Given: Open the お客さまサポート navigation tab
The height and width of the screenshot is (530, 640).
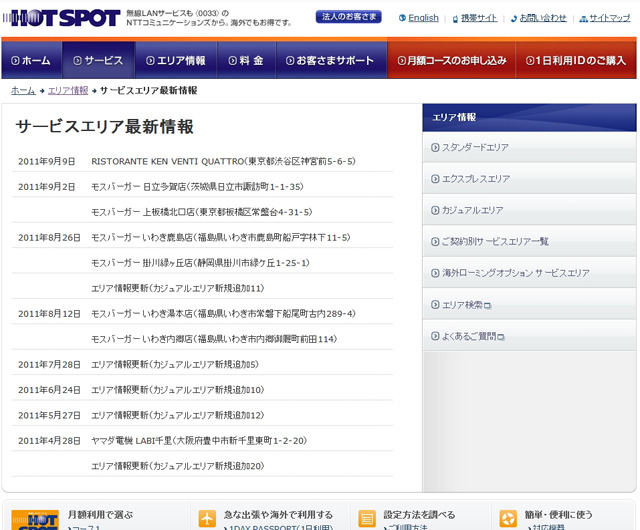Looking at the screenshot, I should (x=331, y=60).
